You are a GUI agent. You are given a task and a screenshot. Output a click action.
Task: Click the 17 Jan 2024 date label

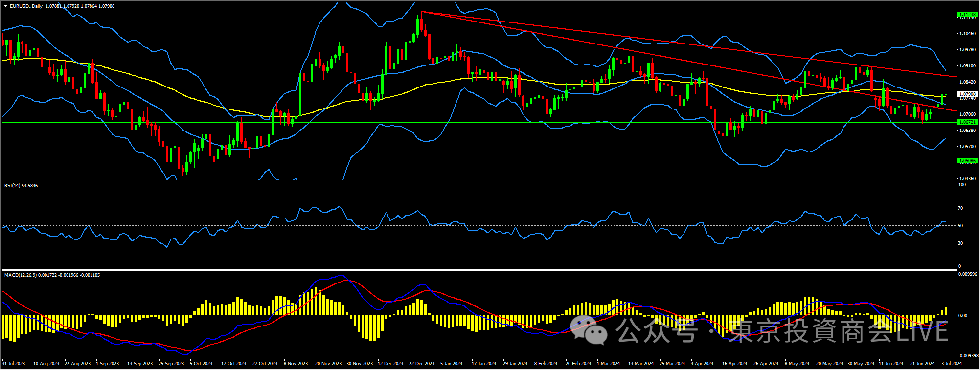tap(484, 364)
